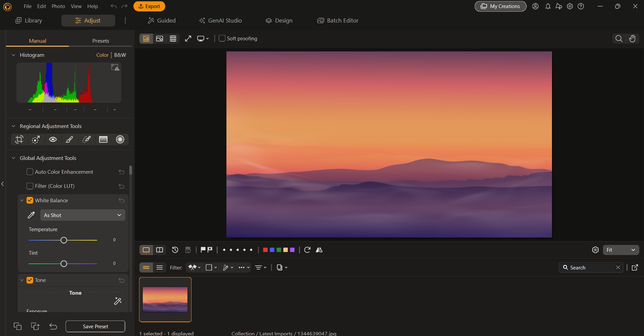Select the sunset photo thumbnail
Image resolution: width=644 pixels, height=336 pixels.
point(165,299)
